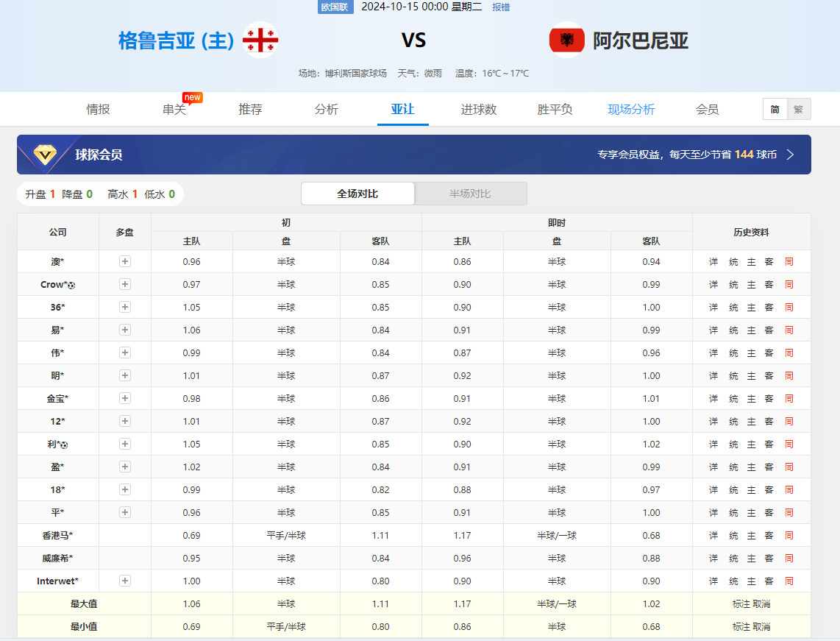Viewport: 840px width, 641px height.
Task: Switch to 简 simplified Chinese
Action: coord(775,110)
